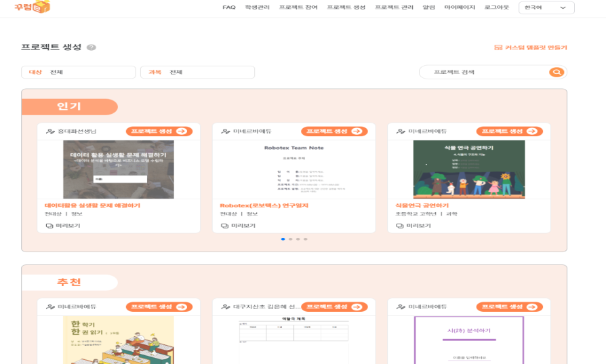Viewport: 606px width, 364px height.
Task: Open the 한국어 language dropdown
Action: (x=546, y=7)
